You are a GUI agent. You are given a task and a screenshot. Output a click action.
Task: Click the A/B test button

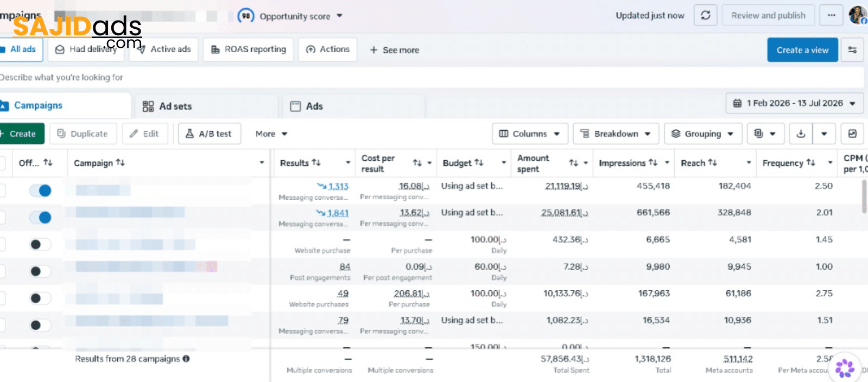[x=209, y=133]
